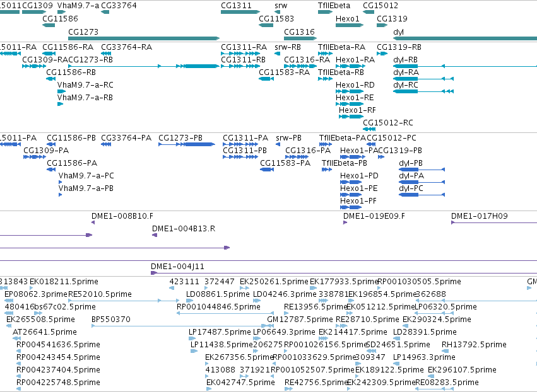Select the dyl gene label
This screenshot has height=392, width=537.
pyautogui.click(x=398, y=32)
